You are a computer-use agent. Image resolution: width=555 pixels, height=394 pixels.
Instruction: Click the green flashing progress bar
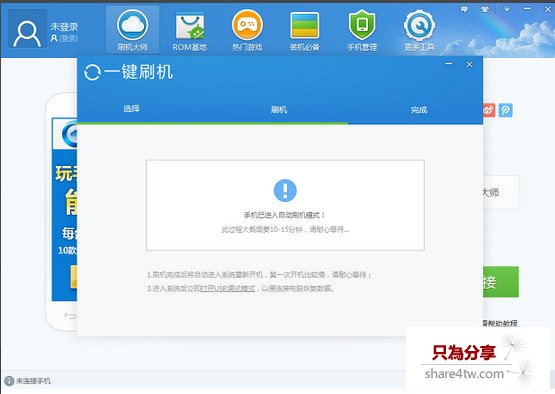[212, 123]
